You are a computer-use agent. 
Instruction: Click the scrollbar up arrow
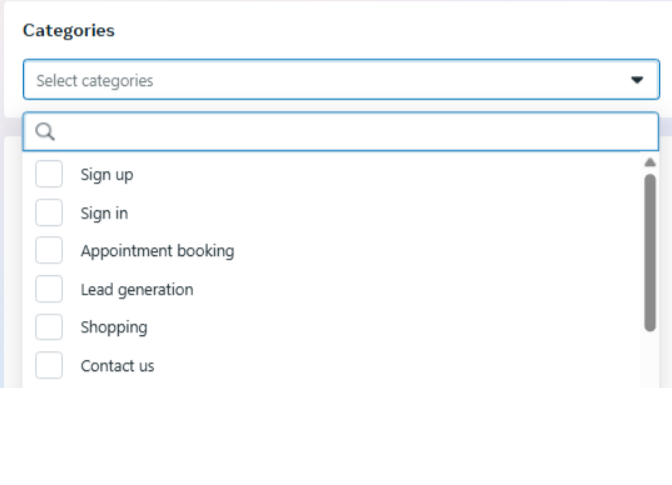650,162
